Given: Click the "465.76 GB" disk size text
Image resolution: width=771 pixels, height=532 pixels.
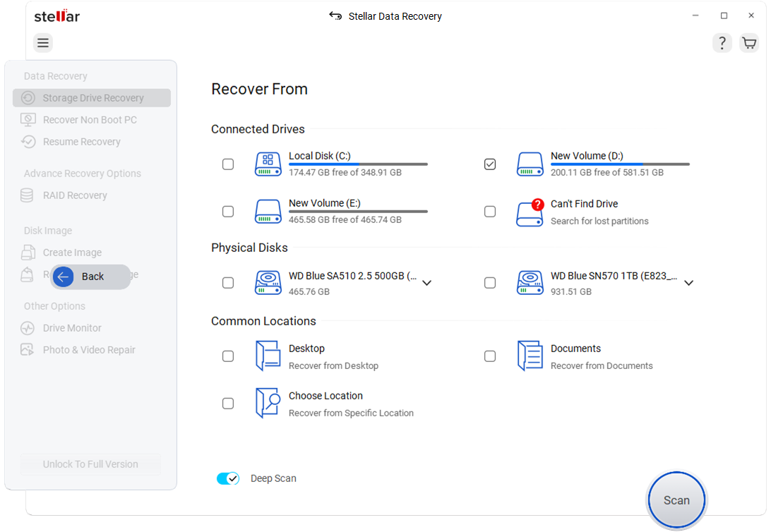Looking at the screenshot, I should pyautogui.click(x=309, y=292).
